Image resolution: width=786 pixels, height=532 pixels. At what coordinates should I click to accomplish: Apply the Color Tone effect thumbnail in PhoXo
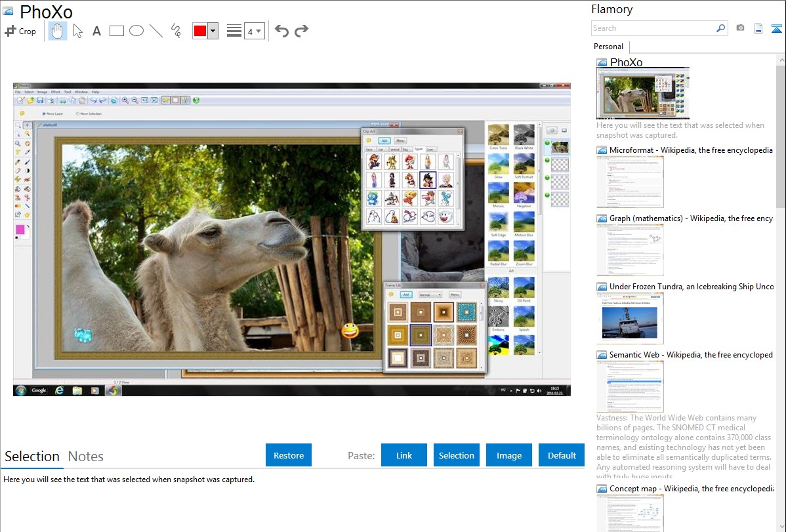click(498, 136)
